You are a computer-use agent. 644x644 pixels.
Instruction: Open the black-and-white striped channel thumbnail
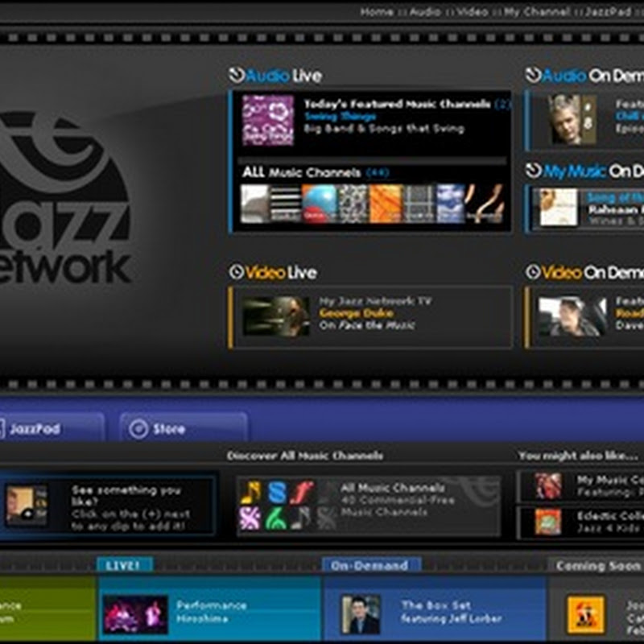coord(286,204)
